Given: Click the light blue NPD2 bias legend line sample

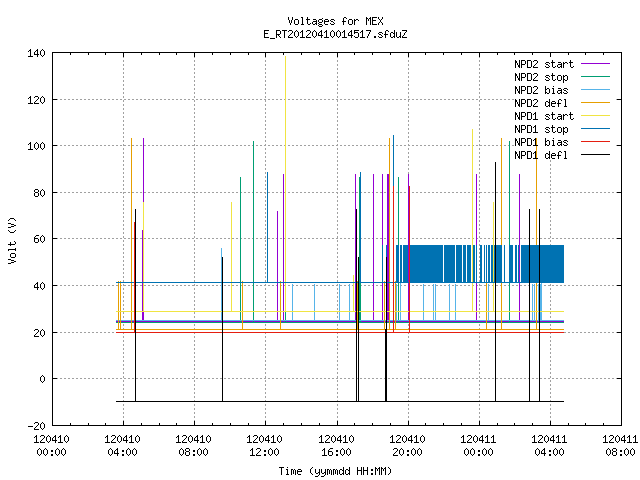Looking at the screenshot, I should (596, 90).
